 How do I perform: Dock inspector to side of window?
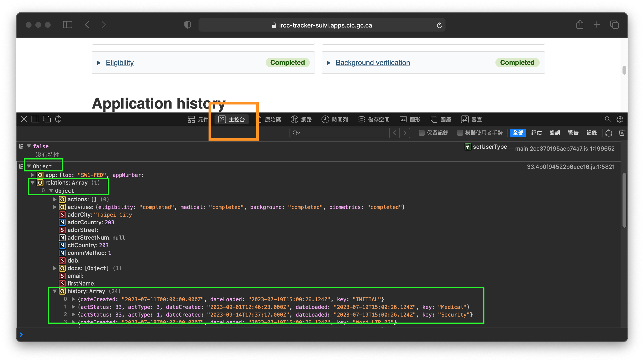pos(35,119)
